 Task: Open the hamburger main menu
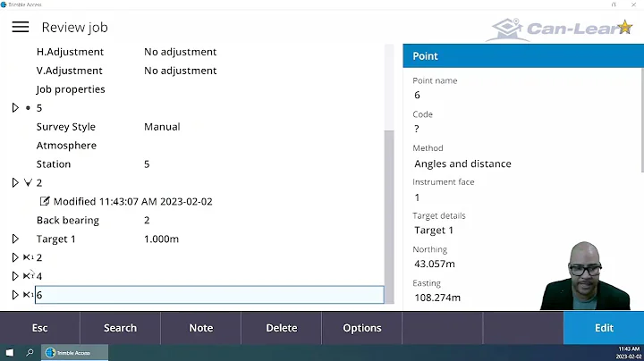click(x=20, y=27)
